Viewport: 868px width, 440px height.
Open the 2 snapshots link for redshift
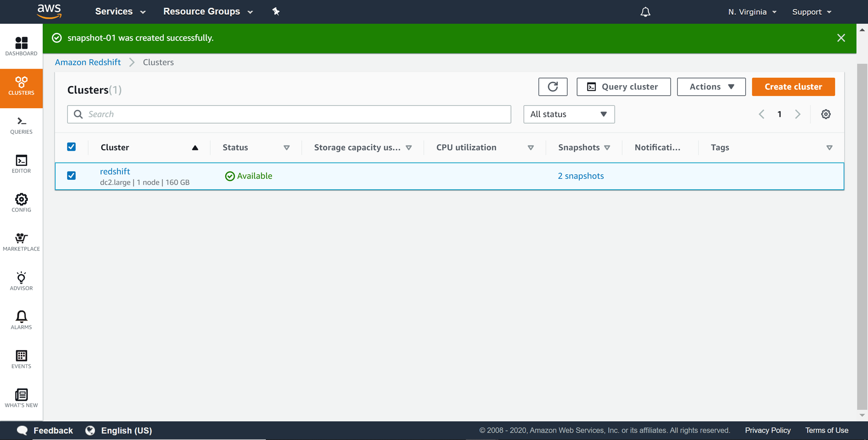[x=581, y=176]
